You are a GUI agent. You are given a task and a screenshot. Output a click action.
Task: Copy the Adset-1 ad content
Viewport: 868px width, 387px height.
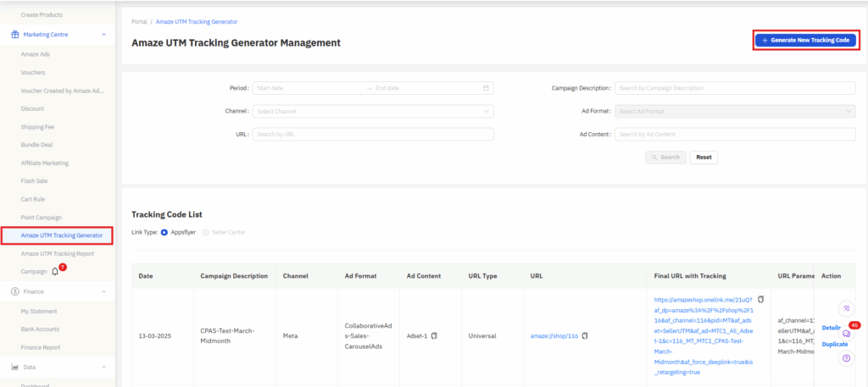(434, 335)
